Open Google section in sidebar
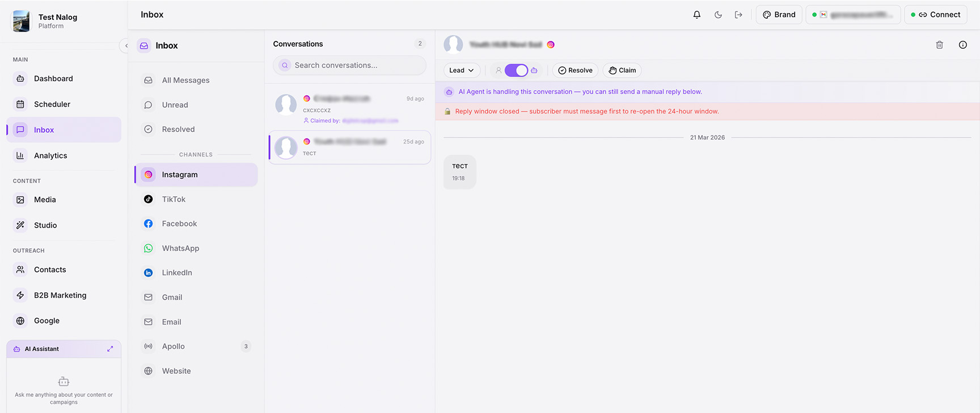The width and height of the screenshot is (980, 413). pyautogui.click(x=64, y=321)
